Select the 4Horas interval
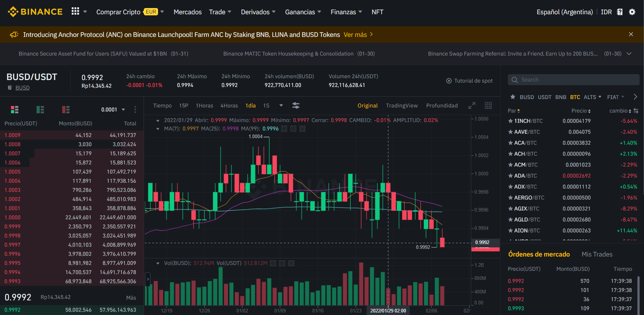The width and height of the screenshot is (644, 315). point(229,106)
